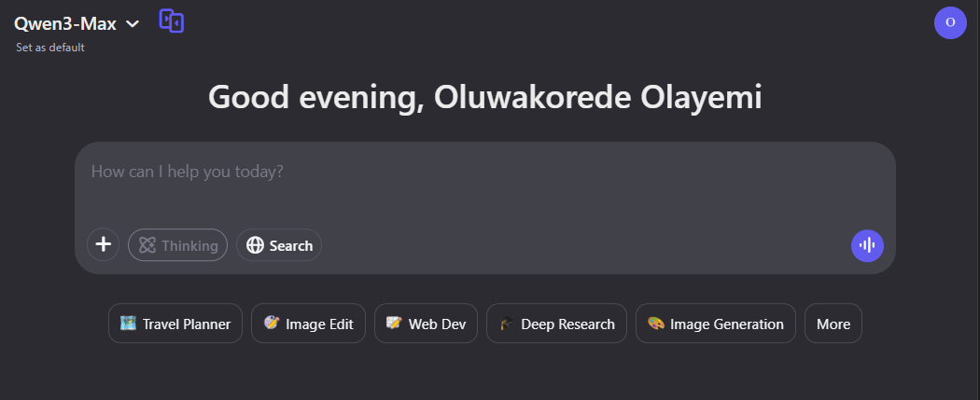Viewport: 980px width, 400px height.
Task: Click the voice input waveform icon
Action: [867, 245]
